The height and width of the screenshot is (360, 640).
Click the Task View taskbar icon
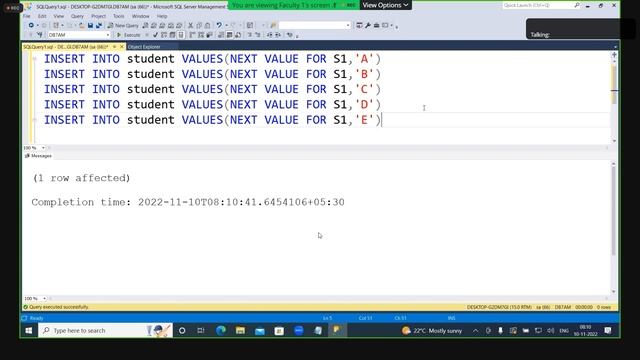tap(200, 330)
